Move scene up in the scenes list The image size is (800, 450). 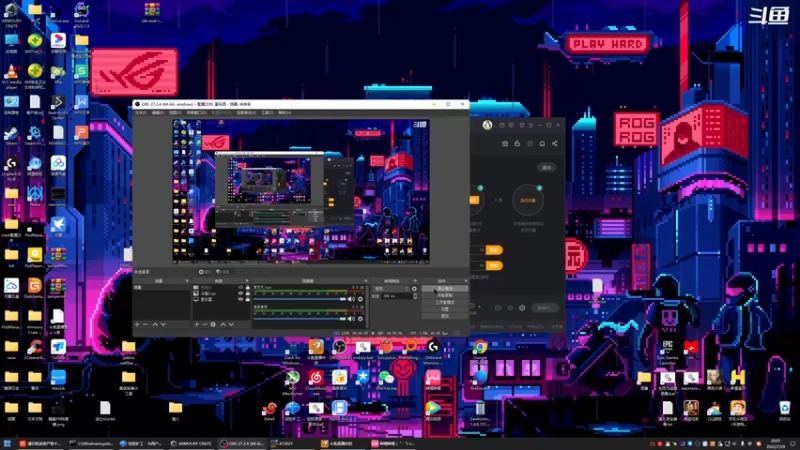[x=155, y=324]
